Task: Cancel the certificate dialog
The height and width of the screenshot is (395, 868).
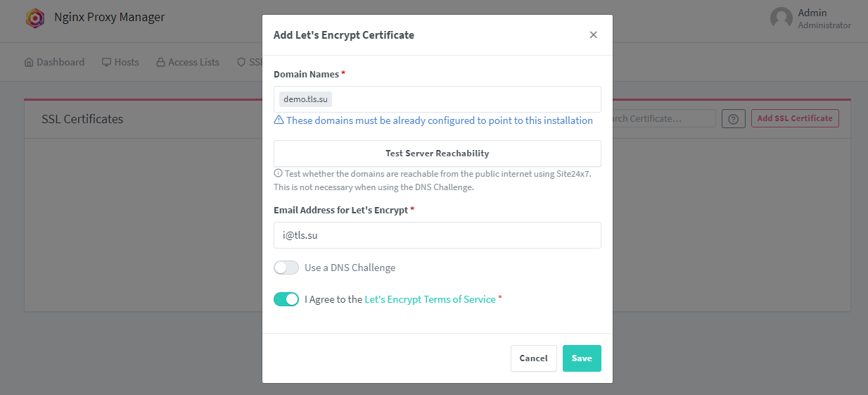Action: [534, 358]
